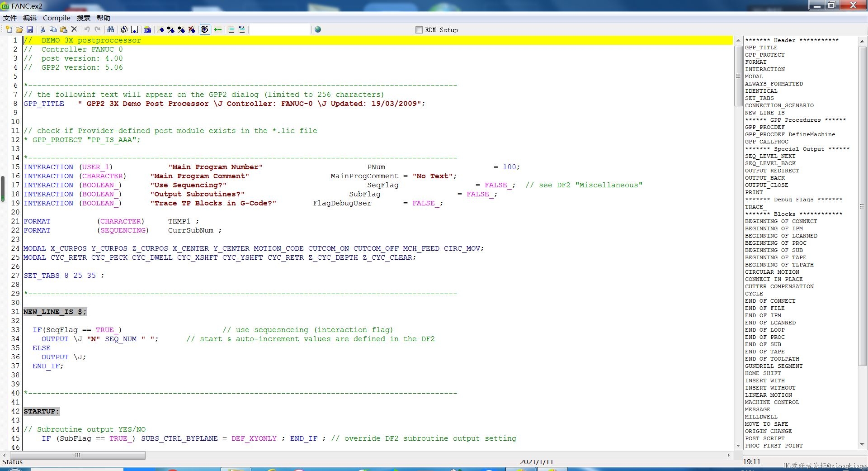Redo the last undone edit
This screenshot has width=868, height=471.
coord(97,29)
